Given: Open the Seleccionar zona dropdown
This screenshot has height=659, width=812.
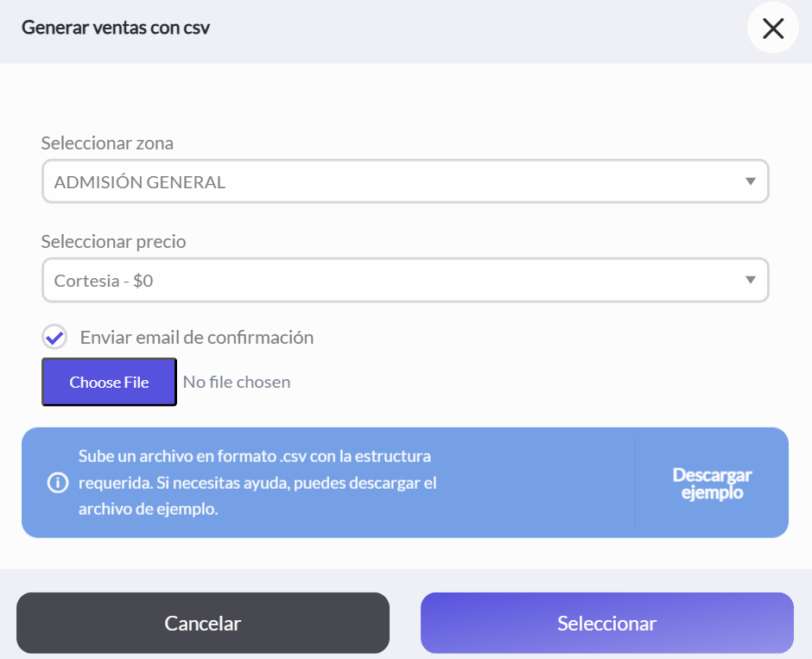Looking at the screenshot, I should click(x=405, y=181).
